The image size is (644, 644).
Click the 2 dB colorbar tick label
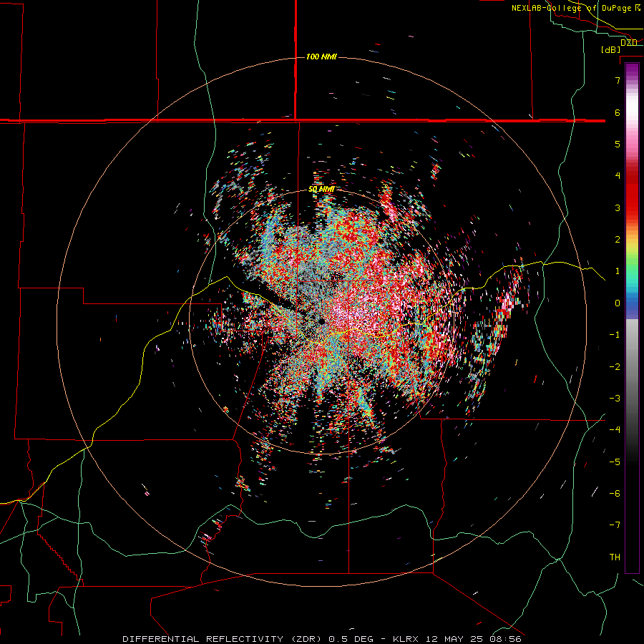tap(618, 240)
